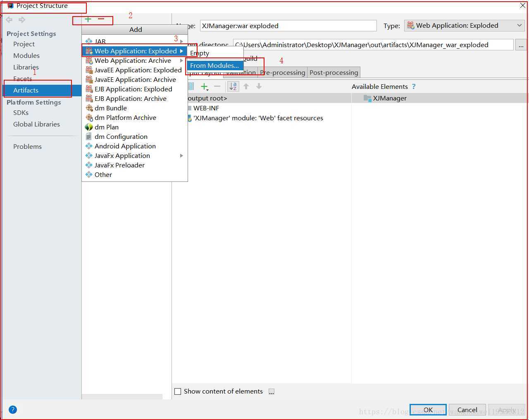This screenshot has width=529, height=420.
Task: Click the JavaFx Preloader icon
Action: pyautogui.click(x=89, y=165)
